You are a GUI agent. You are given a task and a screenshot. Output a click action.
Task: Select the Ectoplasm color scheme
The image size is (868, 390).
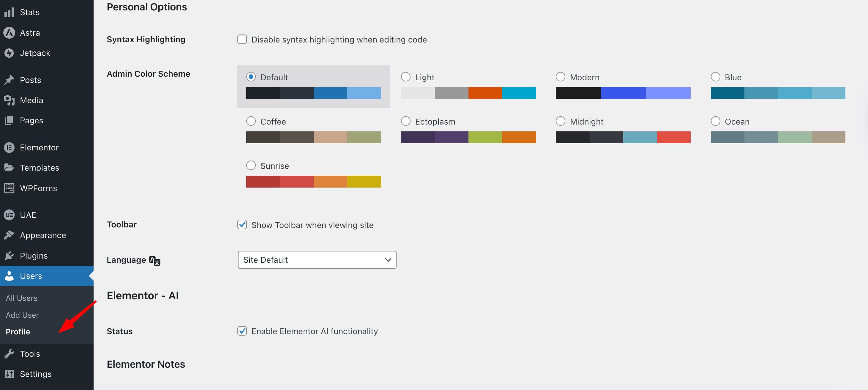click(x=405, y=121)
